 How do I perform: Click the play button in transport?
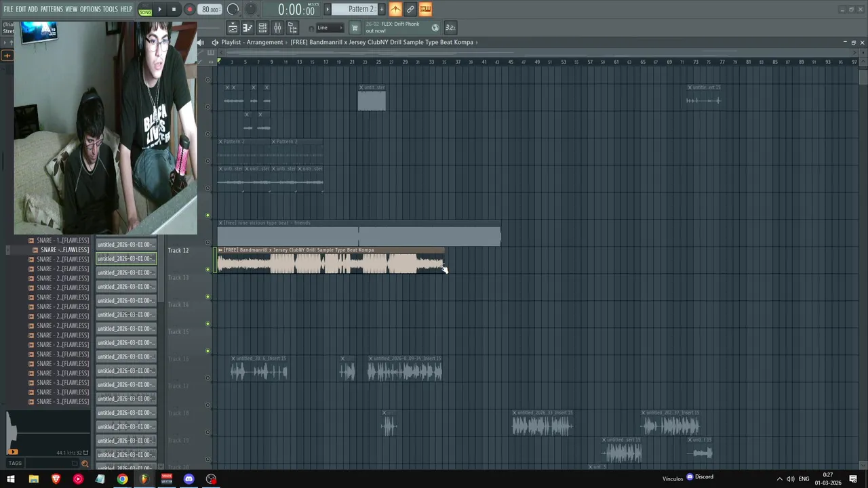tap(159, 9)
